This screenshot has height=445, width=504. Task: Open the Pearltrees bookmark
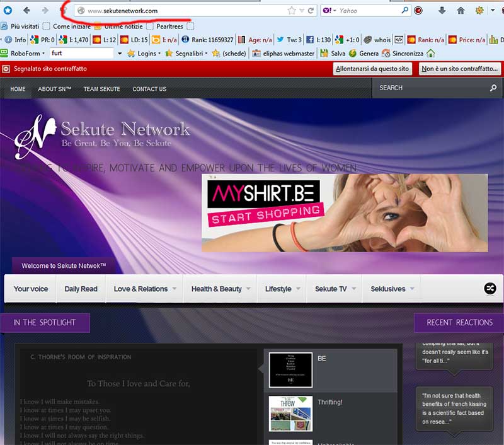[x=165, y=26]
